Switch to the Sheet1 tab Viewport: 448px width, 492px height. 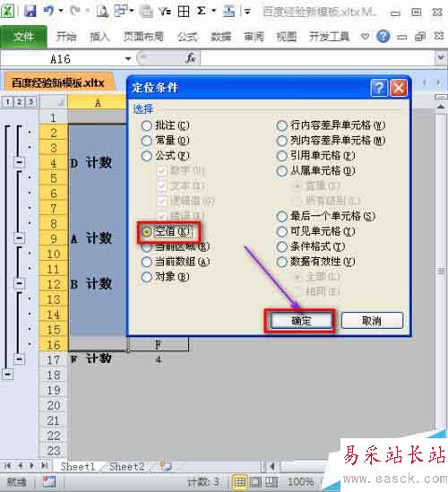click(x=77, y=466)
